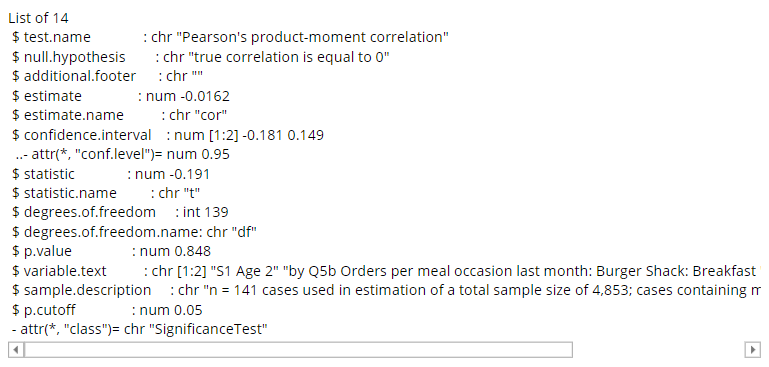This screenshot has width=769, height=367.
Task: Select the test.name Pearson's correlation line
Action: click(x=231, y=37)
